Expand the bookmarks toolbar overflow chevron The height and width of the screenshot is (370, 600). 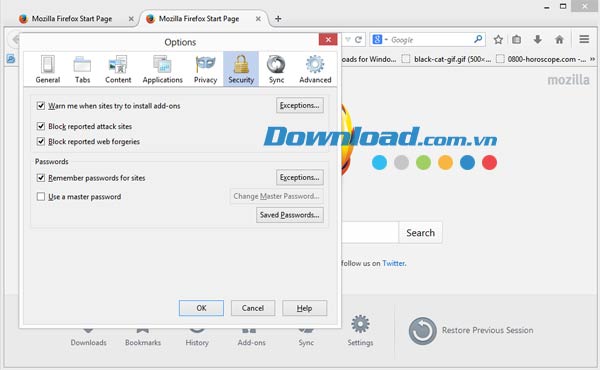(x=593, y=59)
